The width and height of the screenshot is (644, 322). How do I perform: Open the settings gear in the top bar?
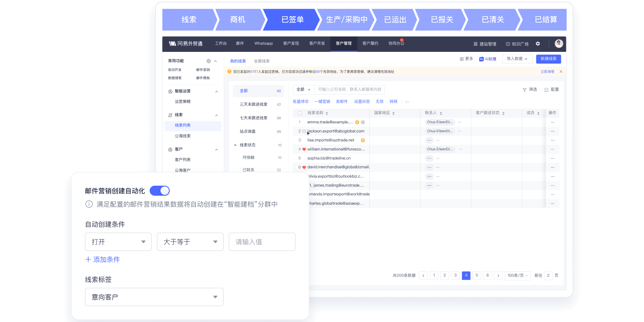pos(538,43)
